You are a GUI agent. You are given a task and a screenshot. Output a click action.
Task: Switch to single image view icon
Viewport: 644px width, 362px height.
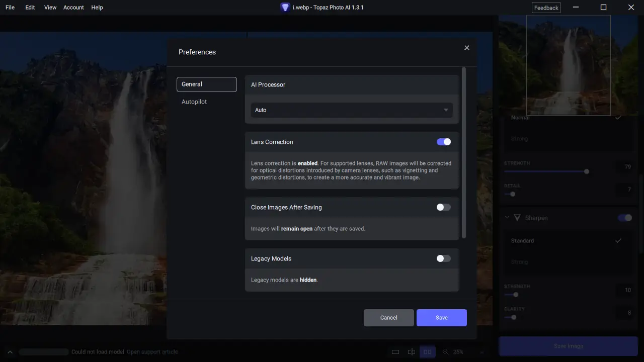[395, 352]
